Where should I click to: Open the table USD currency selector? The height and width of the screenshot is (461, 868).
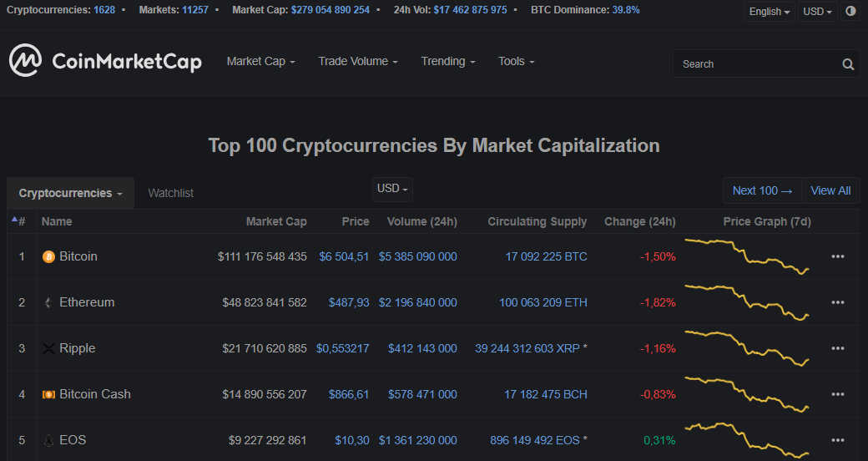click(392, 189)
